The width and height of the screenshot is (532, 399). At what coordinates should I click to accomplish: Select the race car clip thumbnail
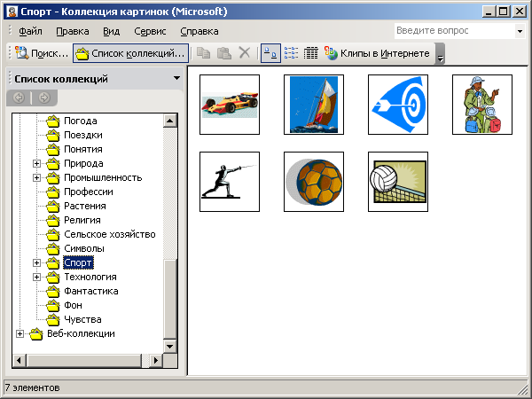[230, 105]
